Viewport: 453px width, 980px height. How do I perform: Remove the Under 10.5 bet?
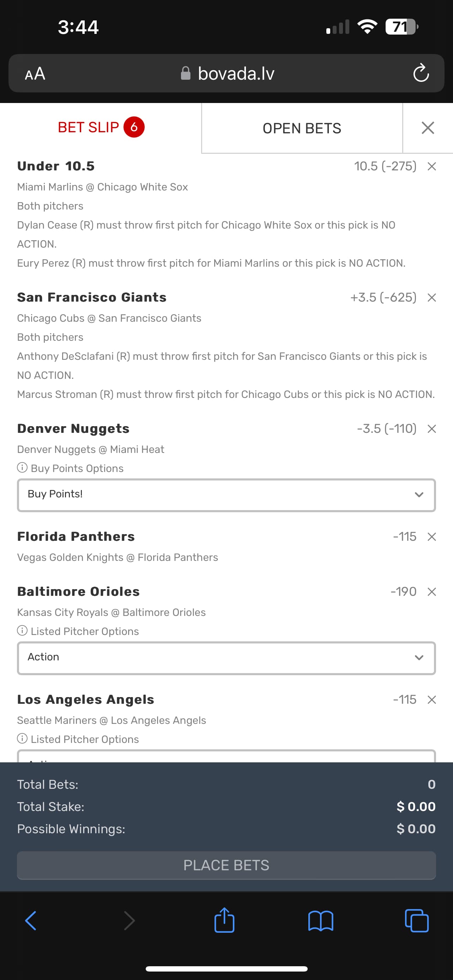(x=431, y=166)
